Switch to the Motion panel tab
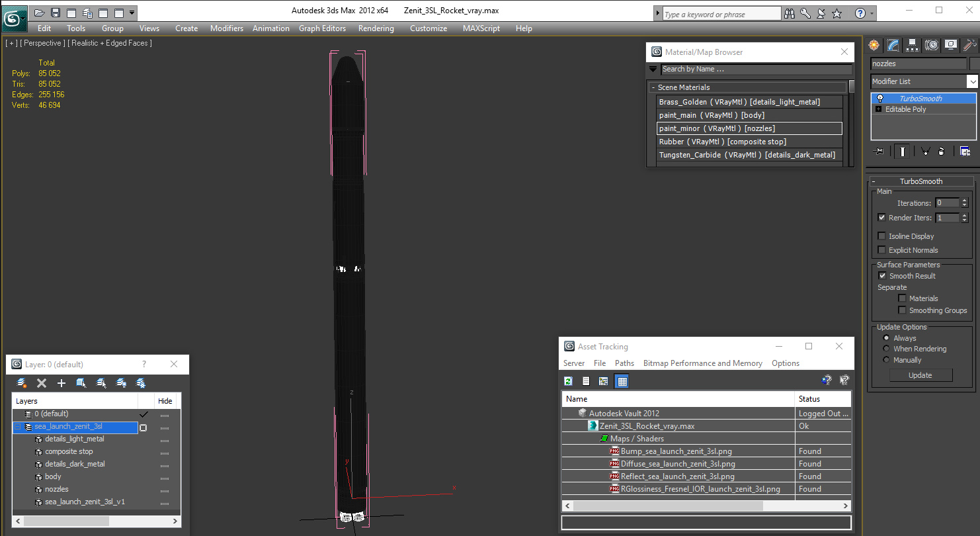The image size is (980, 536). pos(932,45)
